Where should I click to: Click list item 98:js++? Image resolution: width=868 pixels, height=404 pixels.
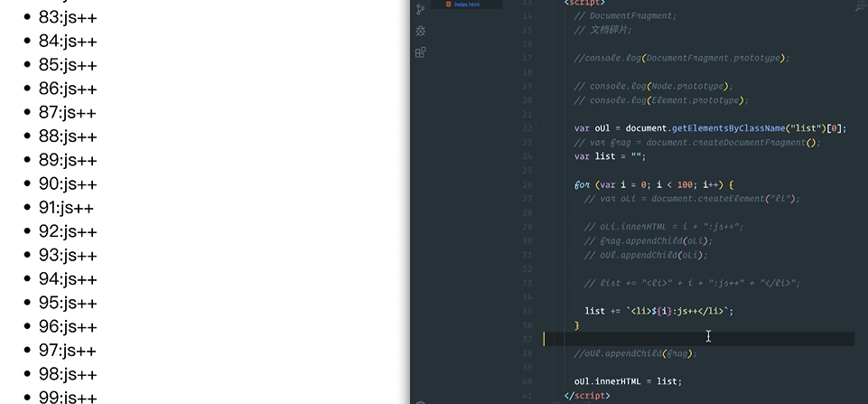pyautogui.click(x=68, y=375)
